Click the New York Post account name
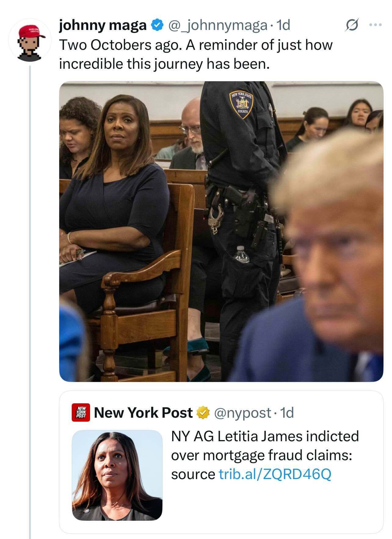Screen dimensions: 392x539 [x=143, y=413]
